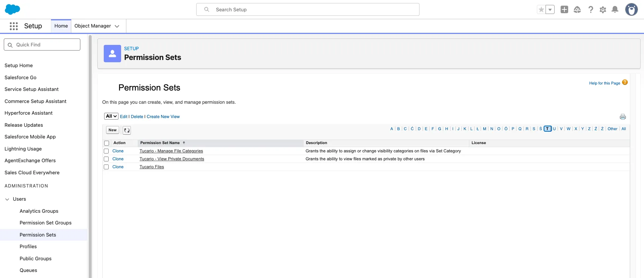
Task: Open Permission Set Groups in sidebar
Action: tap(46, 223)
